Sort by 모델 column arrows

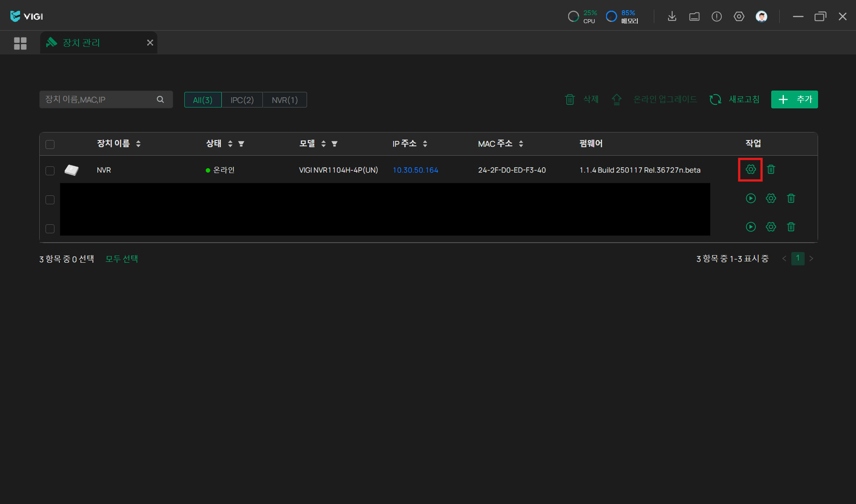[x=324, y=144]
